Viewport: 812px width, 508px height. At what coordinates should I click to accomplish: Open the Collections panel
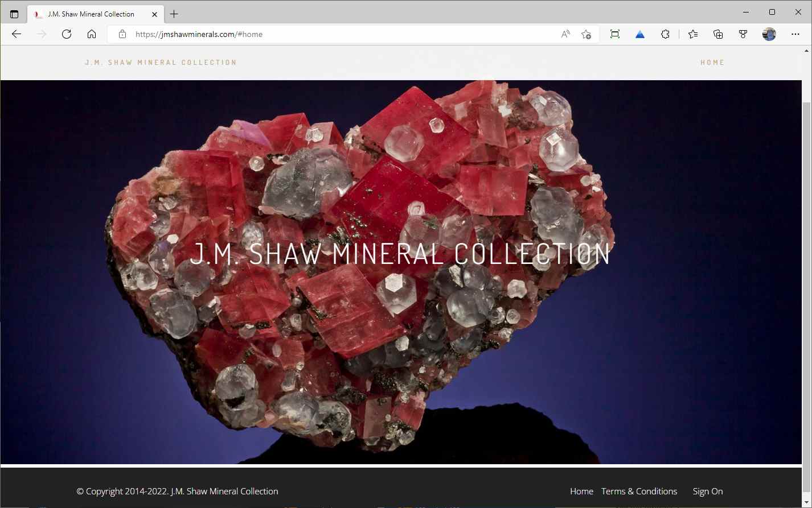[x=717, y=34]
